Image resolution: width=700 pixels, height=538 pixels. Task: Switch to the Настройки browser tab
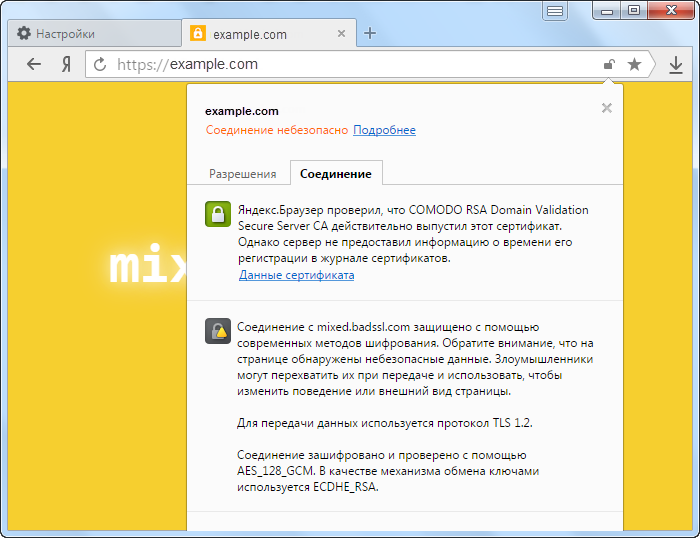click(94, 33)
